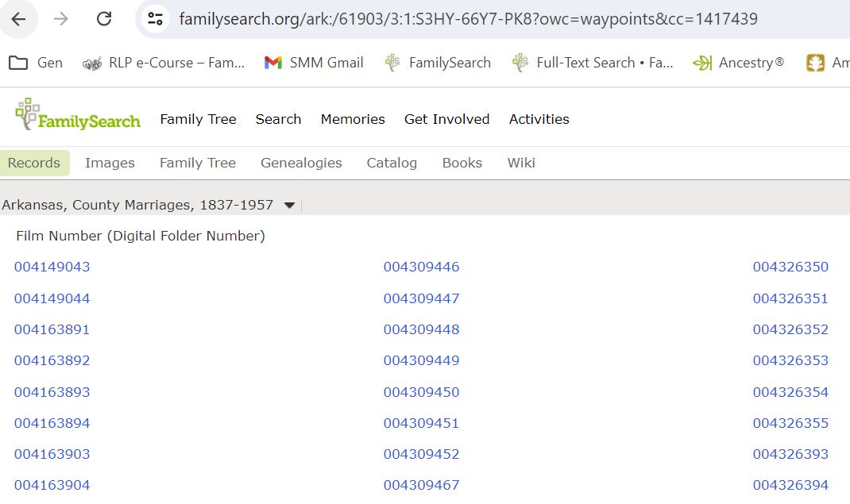This screenshot has width=850, height=504.
Task: Switch to the Genealogies tab
Action: click(301, 163)
